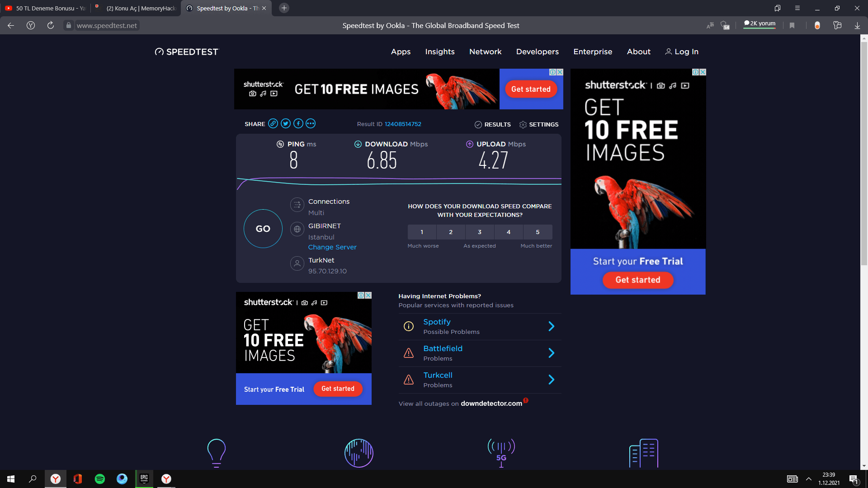This screenshot has width=868, height=488.
Task: Click Get started in right sidebar ad
Action: pos(638,280)
